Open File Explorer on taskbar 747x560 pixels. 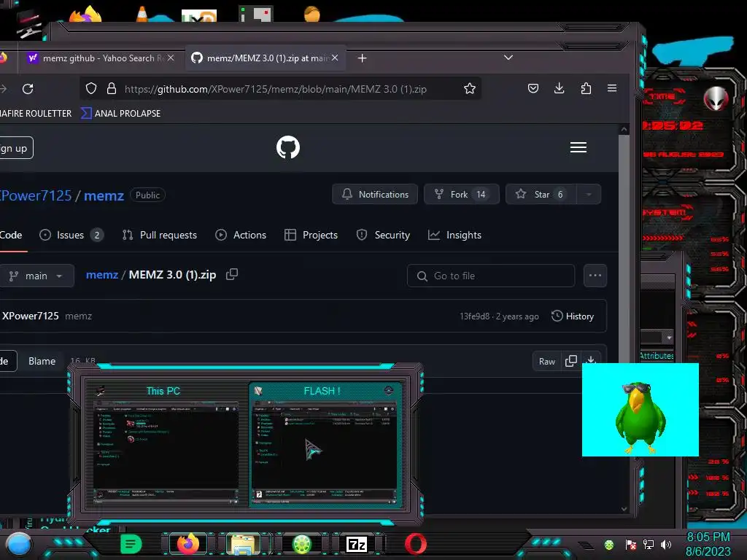pyautogui.click(x=243, y=544)
